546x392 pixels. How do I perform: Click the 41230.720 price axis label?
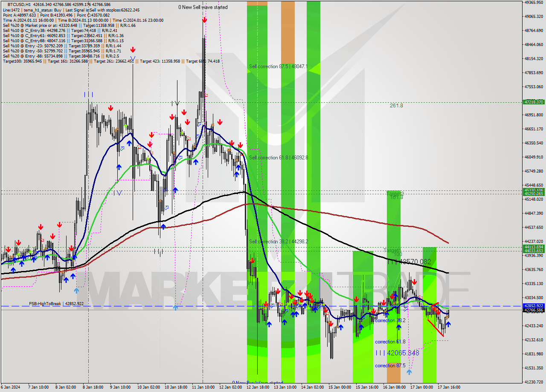(x=534, y=382)
